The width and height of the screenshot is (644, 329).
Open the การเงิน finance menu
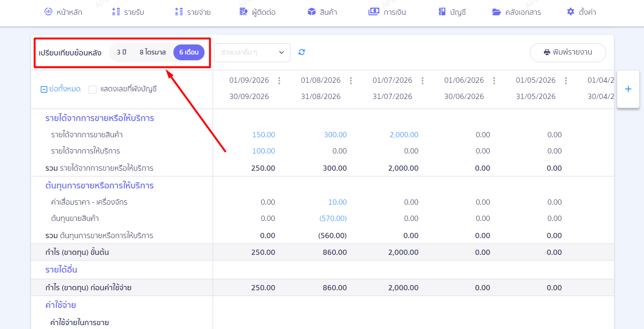pos(387,12)
